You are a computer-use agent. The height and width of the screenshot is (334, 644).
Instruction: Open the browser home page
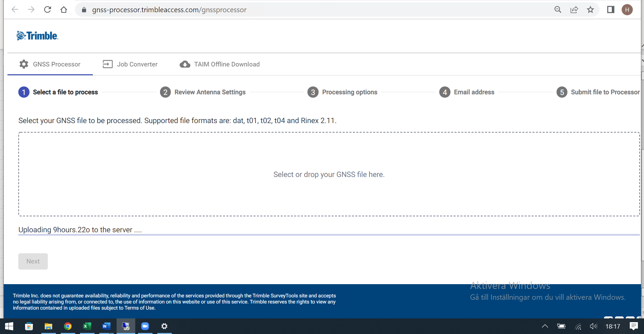(64, 9)
